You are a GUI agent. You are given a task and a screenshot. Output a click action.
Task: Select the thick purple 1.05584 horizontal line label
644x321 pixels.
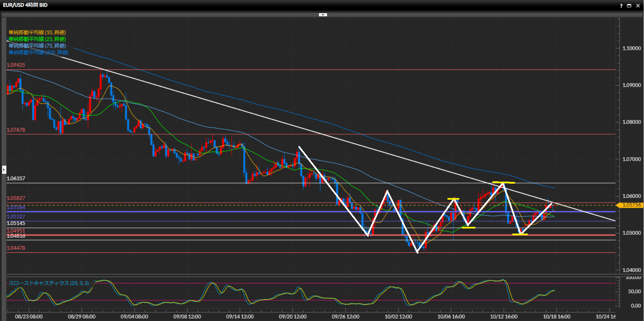point(16,207)
